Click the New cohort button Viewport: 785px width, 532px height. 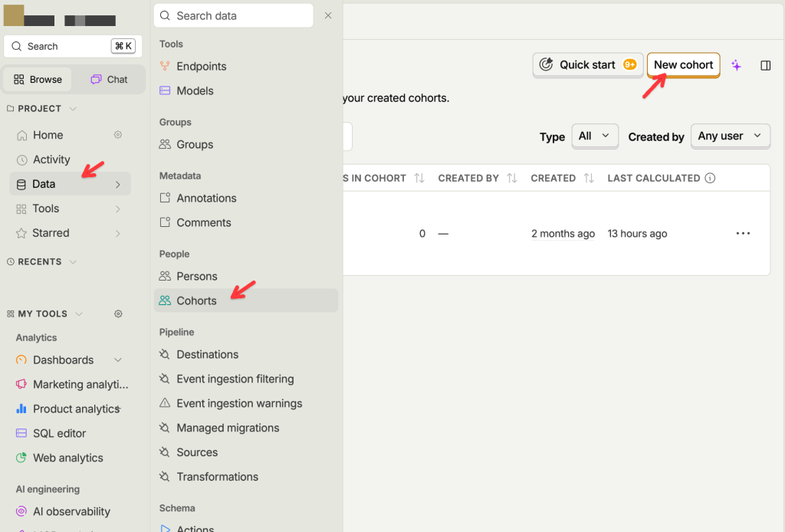tap(683, 65)
